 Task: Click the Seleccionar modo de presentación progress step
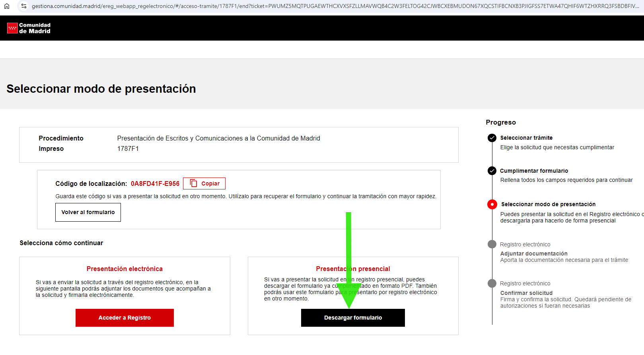click(548, 204)
